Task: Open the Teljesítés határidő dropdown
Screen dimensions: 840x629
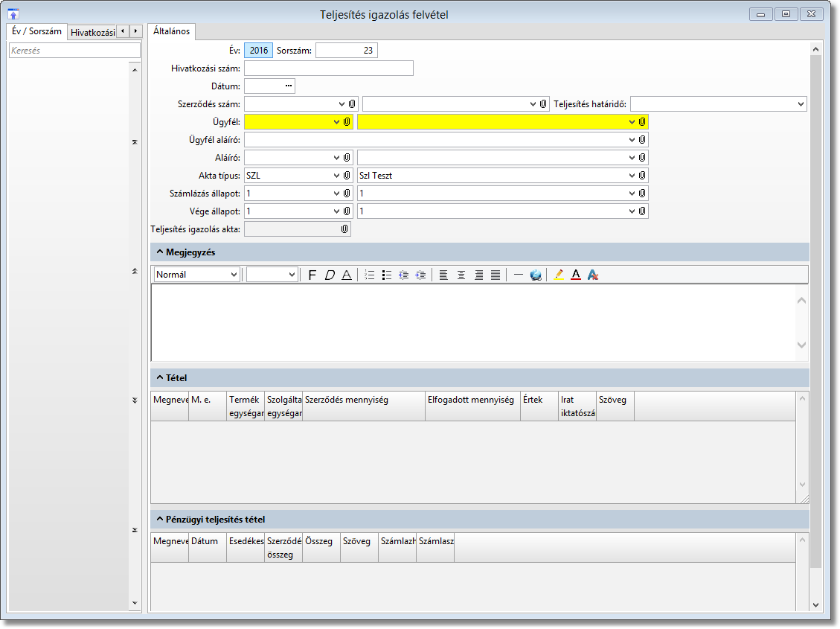Action: 801,104
